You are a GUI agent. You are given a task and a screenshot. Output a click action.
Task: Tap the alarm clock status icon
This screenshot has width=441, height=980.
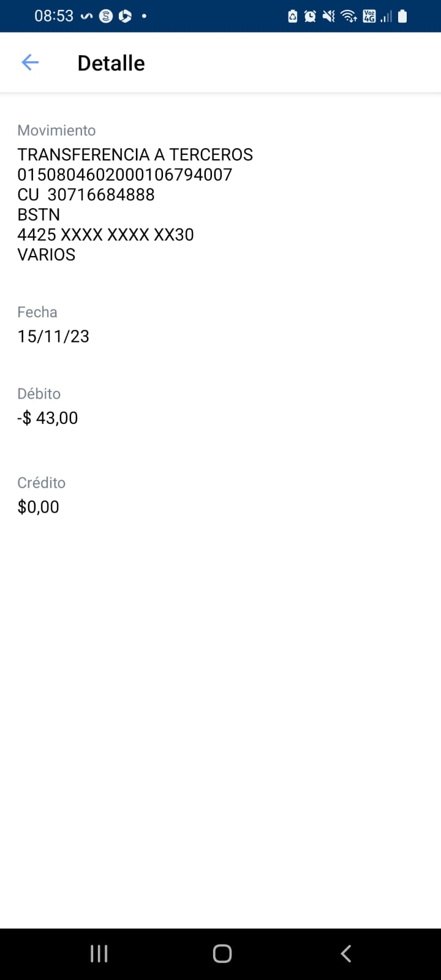coord(311,17)
